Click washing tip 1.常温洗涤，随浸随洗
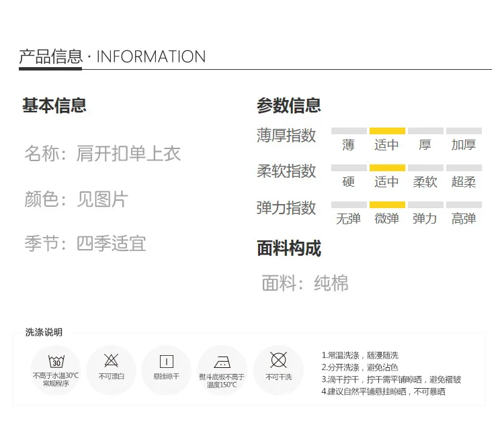504x427 pixels. 360,355
